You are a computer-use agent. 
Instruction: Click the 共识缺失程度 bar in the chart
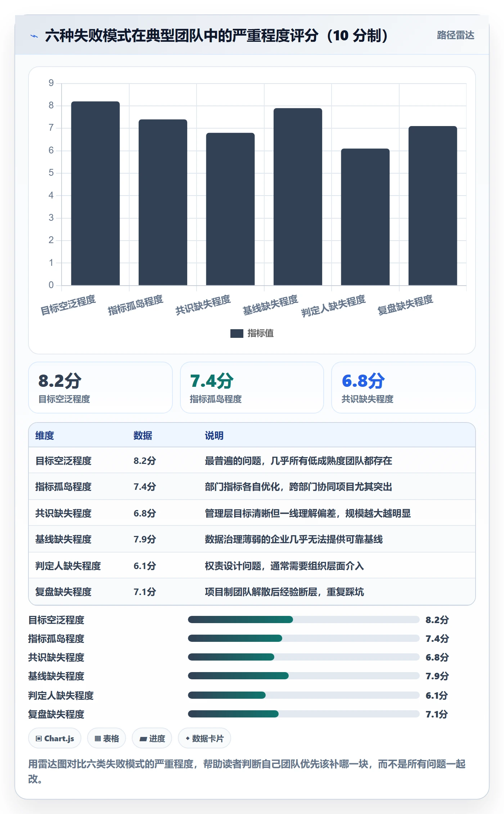(230, 209)
